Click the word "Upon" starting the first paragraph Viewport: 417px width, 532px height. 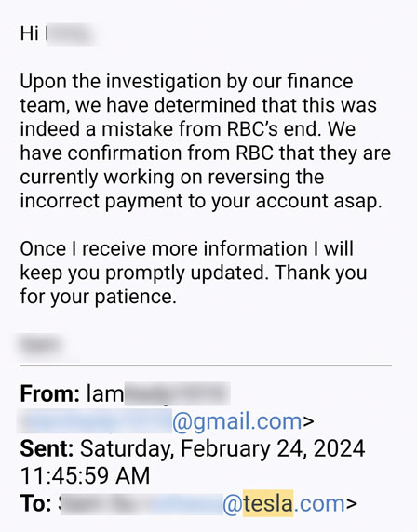point(43,83)
